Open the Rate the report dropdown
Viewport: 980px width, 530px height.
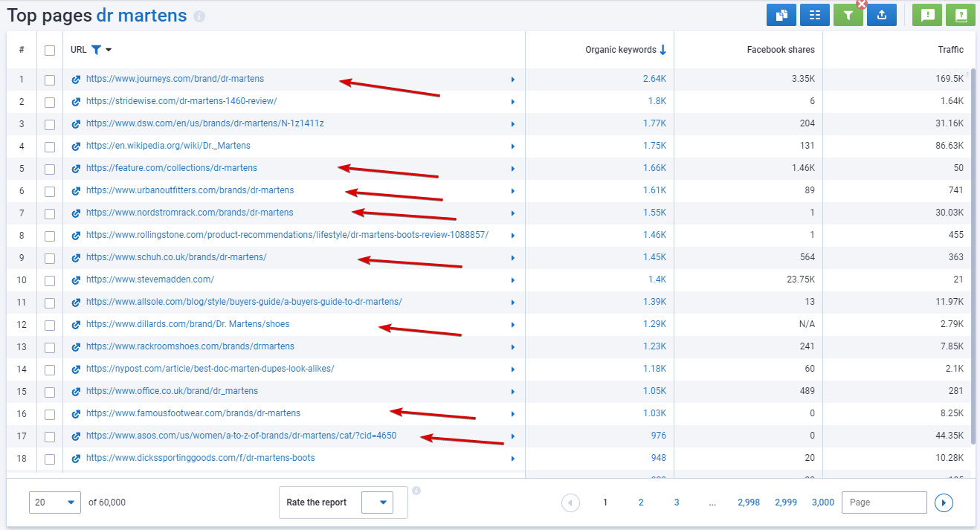click(x=377, y=502)
